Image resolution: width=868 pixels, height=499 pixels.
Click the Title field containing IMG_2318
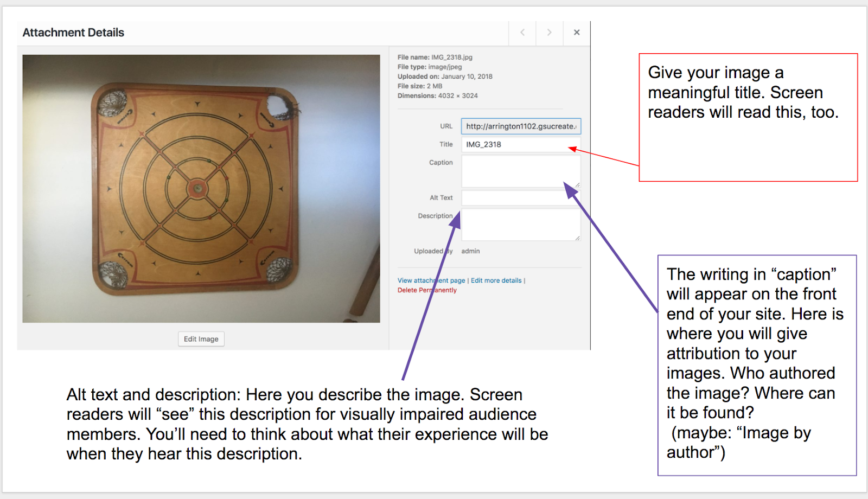[x=521, y=144]
